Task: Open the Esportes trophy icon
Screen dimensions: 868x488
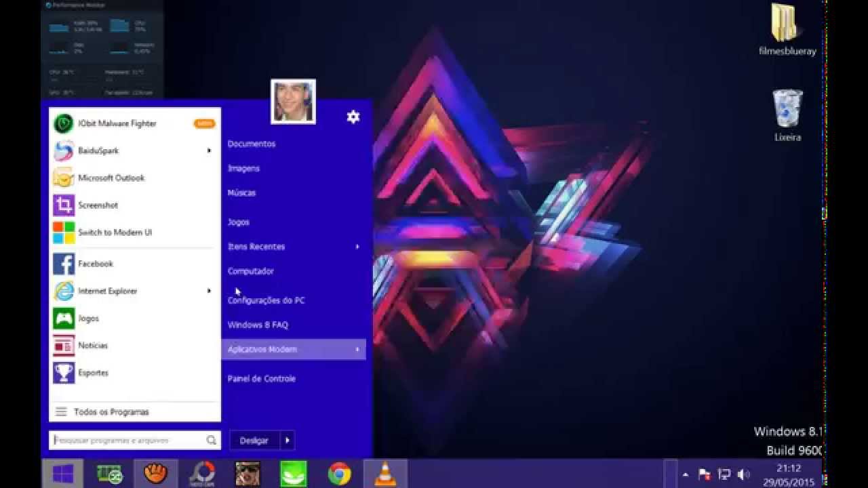Action: [64, 372]
